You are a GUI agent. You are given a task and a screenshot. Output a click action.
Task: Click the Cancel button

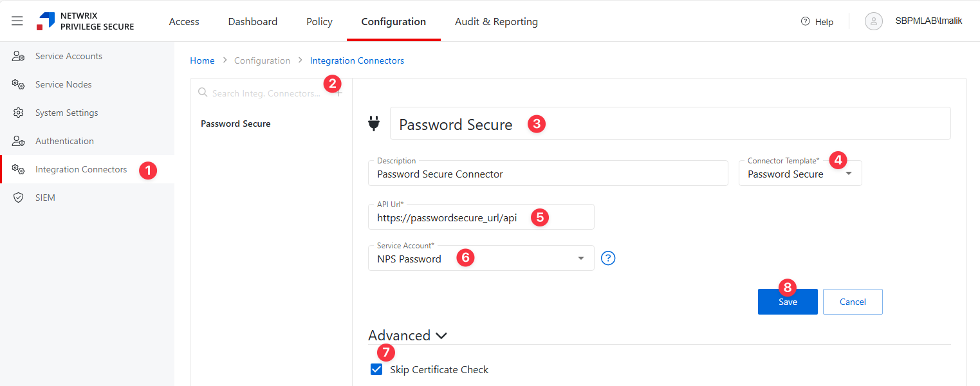[x=852, y=302]
